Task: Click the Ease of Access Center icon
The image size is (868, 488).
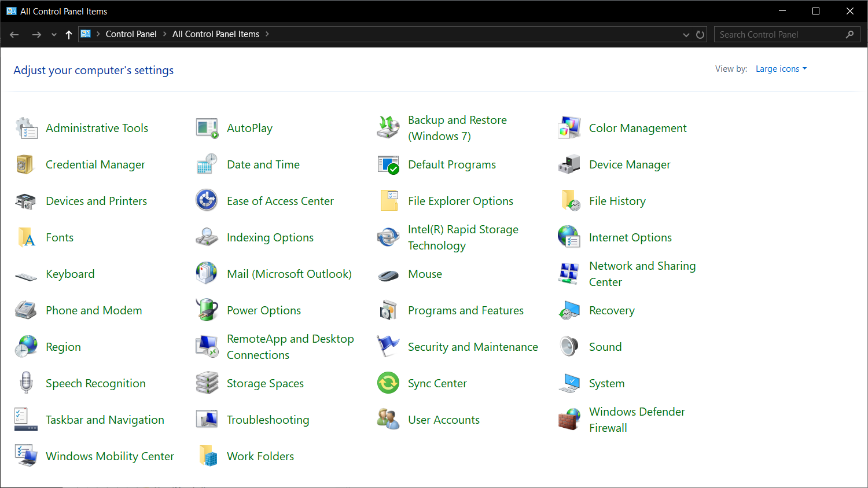Action: pyautogui.click(x=207, y=201)
